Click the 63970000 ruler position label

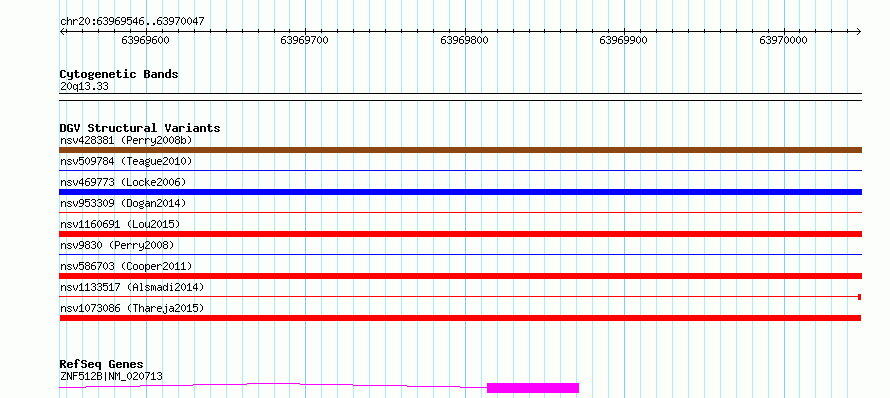783,40
